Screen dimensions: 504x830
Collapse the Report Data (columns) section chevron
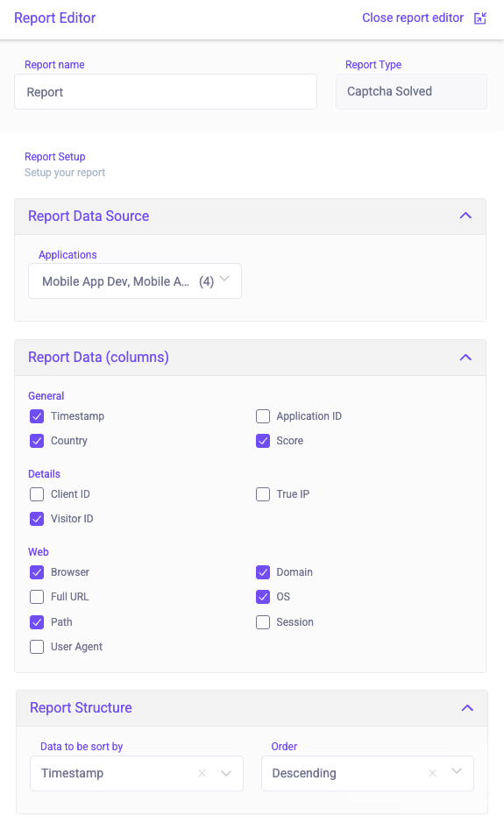(x=465, y=358)
